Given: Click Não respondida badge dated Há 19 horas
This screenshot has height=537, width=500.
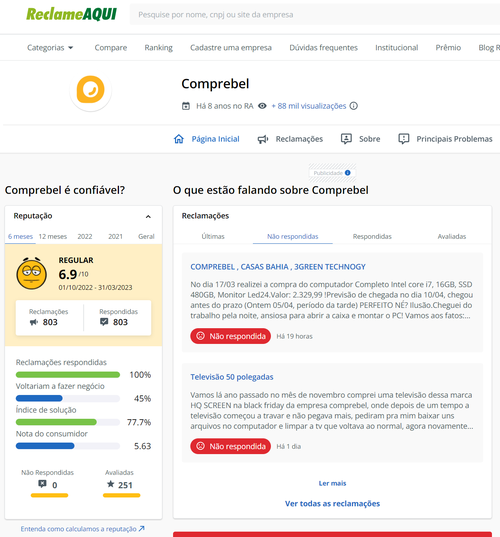Looking at the screenshot, I should (230, 336).
